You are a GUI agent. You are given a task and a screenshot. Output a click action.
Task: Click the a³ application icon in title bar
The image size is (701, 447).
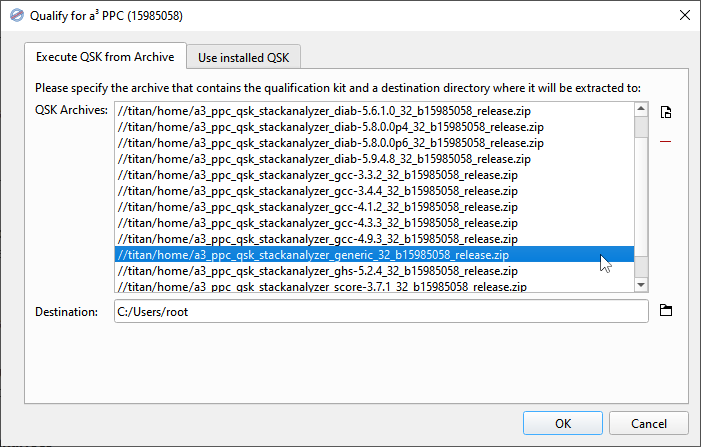point(17,16)
